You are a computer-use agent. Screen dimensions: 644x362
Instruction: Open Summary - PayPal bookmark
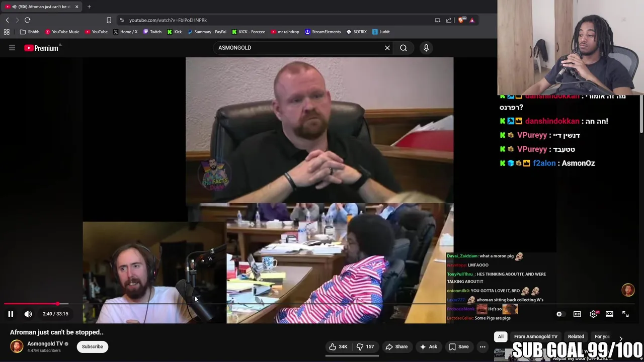click(x=206, y=32)
